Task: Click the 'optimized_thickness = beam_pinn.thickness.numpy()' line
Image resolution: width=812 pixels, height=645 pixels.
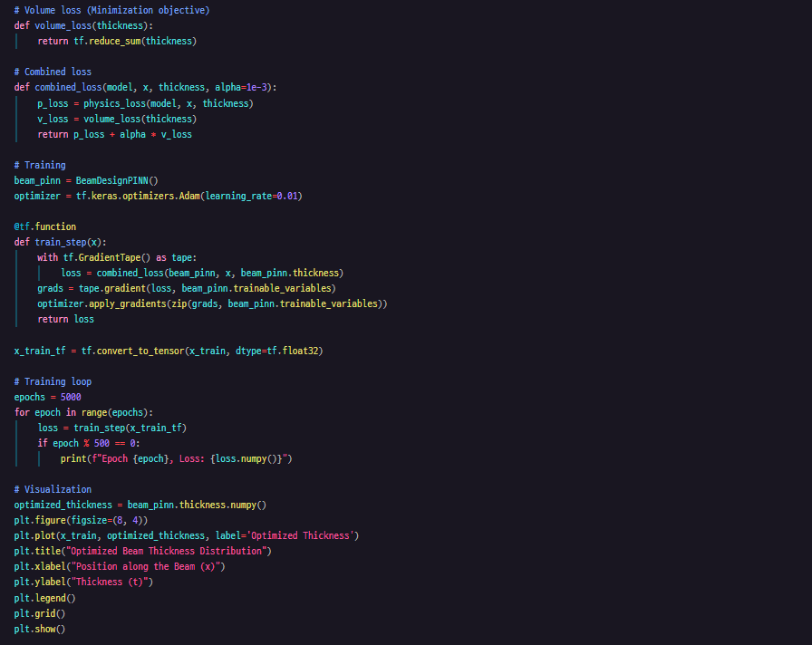Action: [140, 505]
